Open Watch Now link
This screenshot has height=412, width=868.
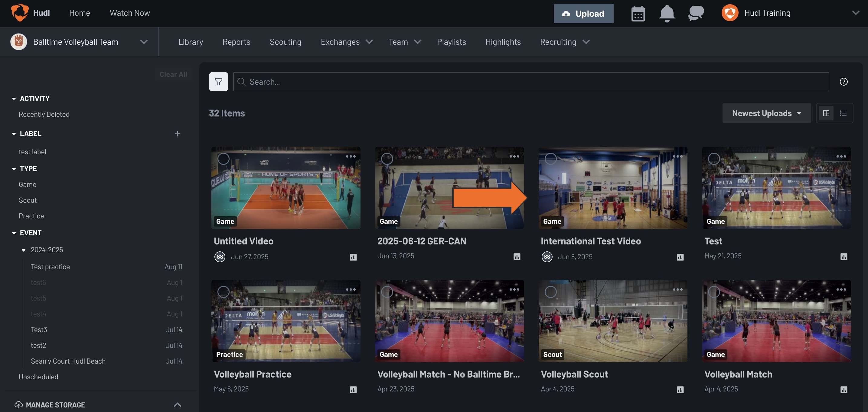[x=130, y=13]
